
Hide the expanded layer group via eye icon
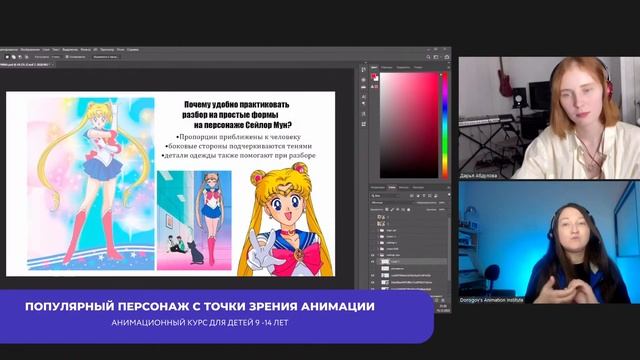click(x=373, y=255)
